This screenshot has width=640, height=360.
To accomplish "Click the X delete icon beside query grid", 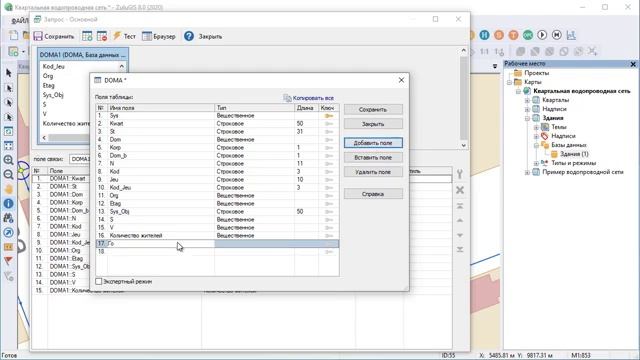I will (x=460, y=190).
